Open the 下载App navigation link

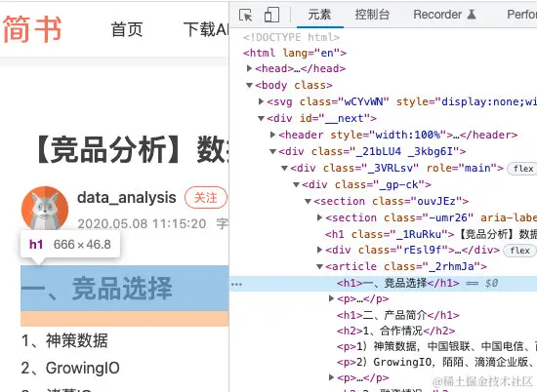205,29
